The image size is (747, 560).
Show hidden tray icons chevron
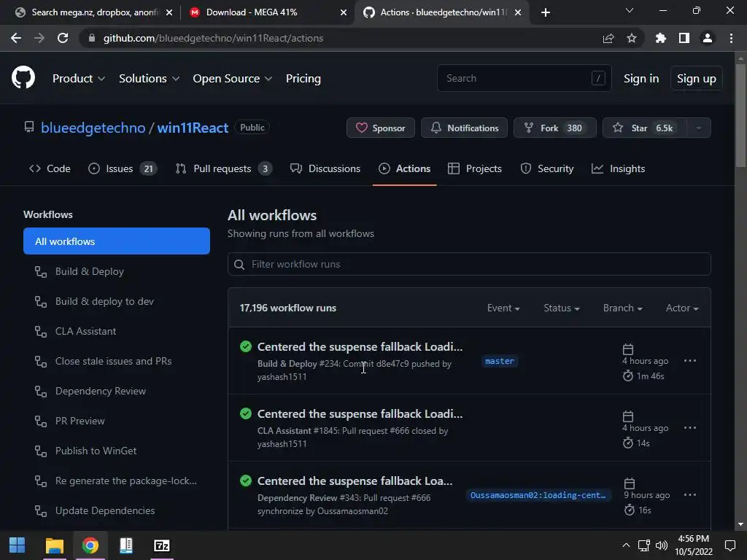626,545
